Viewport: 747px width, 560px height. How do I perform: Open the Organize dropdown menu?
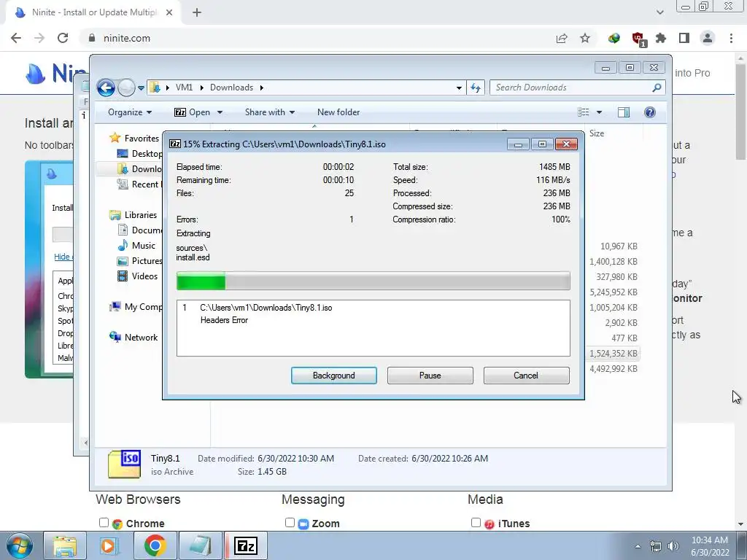(x=130, y=112)
